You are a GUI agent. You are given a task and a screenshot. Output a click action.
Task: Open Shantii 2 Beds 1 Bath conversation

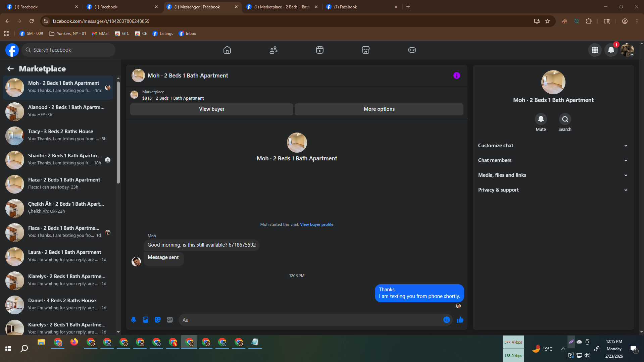click(x=58, y=160)
